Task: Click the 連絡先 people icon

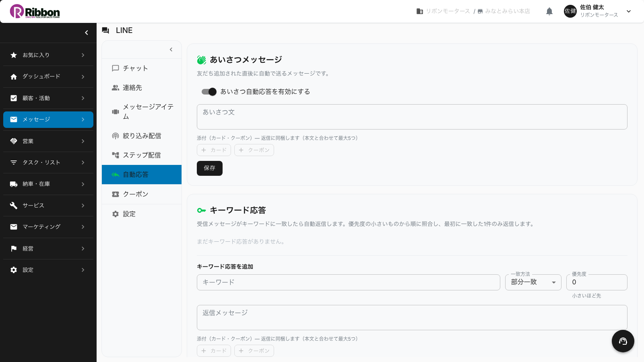Action: click(x=116, y=88)
